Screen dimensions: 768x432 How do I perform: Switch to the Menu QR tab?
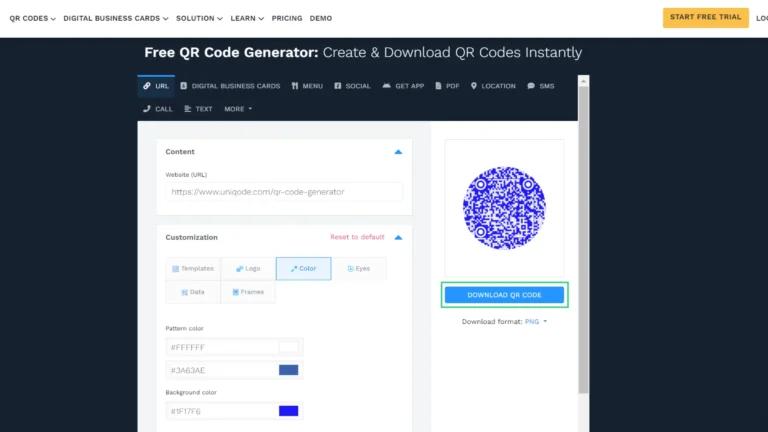(x=307, y=86)
